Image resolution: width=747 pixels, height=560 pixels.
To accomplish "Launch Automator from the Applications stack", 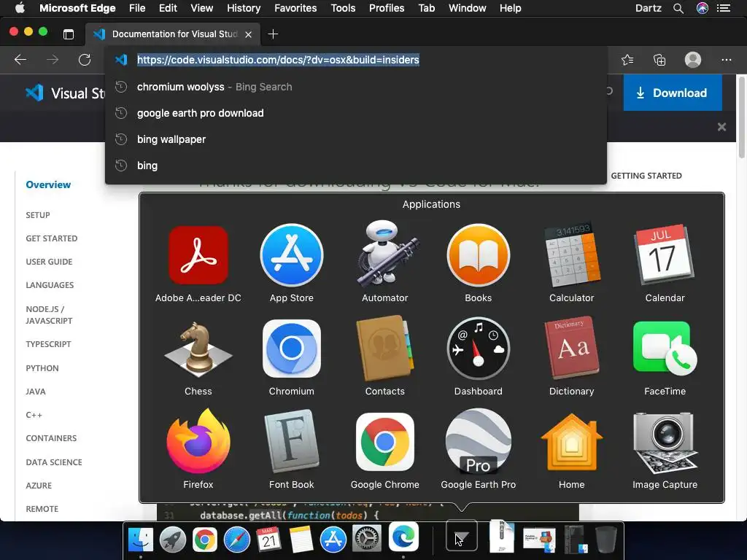I will pyautogui.click(x=385, y=254).
